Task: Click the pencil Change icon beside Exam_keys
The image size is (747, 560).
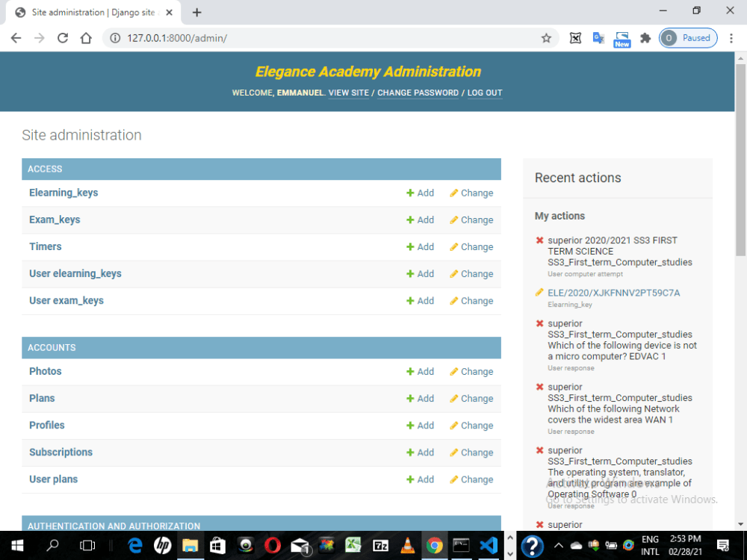Action: coord(453,220)
